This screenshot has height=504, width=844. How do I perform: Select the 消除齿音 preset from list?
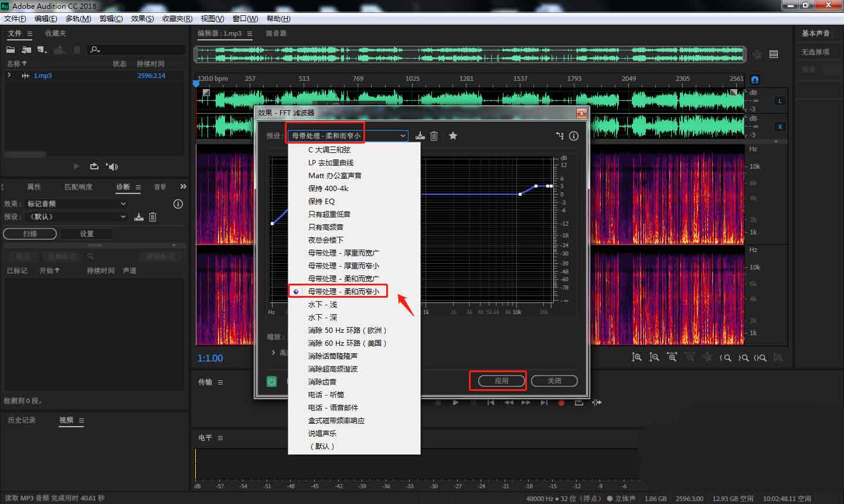(322, 382)
